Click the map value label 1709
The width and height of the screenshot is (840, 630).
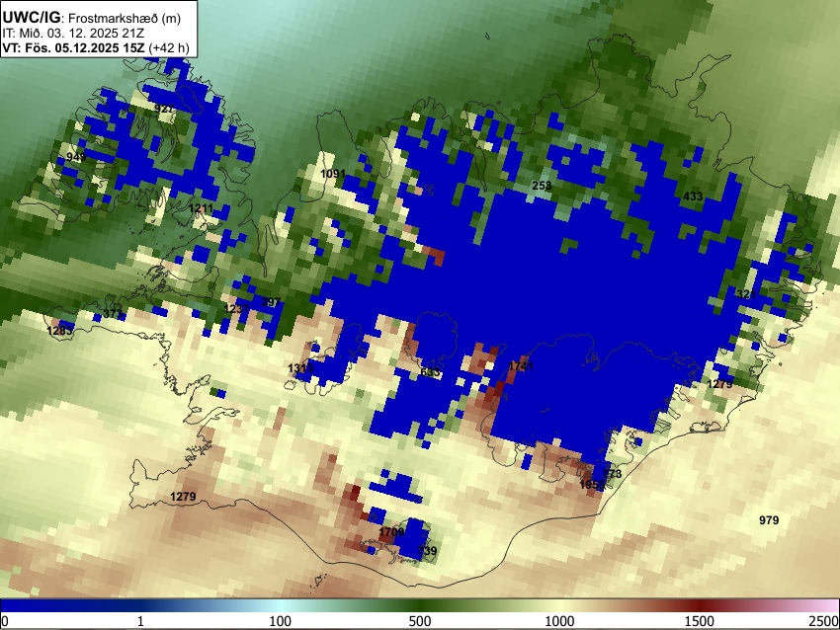point(391,532)
